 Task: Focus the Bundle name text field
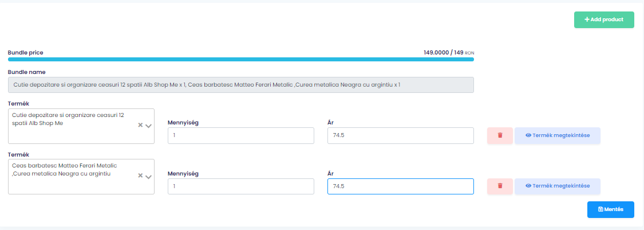[240, 85]
